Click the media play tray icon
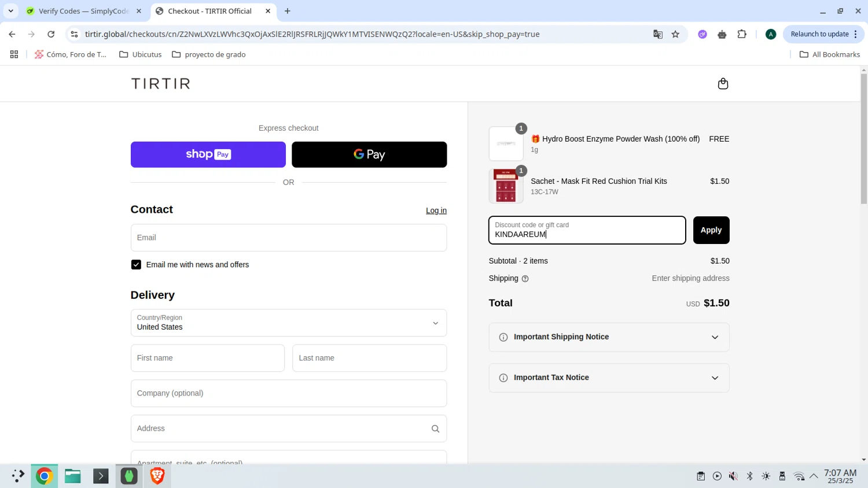 coord(717,476)
